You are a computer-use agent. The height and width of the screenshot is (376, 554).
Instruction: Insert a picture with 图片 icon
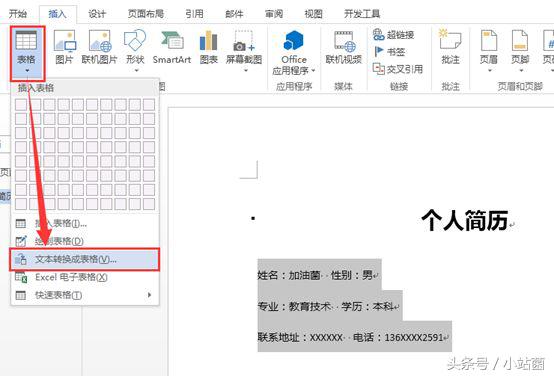pyautogui.click(x=64, y=47)
